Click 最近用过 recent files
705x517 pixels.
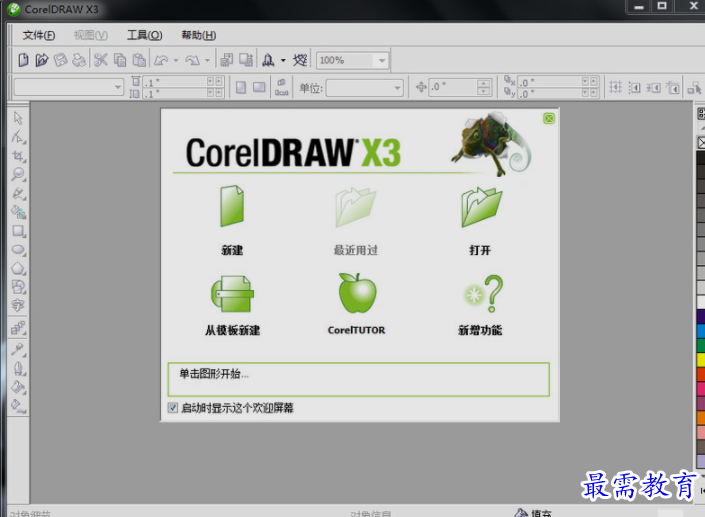355,220
